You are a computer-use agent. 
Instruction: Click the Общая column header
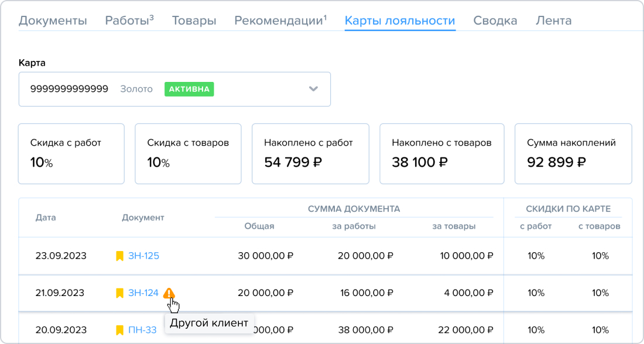pos(259,226)
